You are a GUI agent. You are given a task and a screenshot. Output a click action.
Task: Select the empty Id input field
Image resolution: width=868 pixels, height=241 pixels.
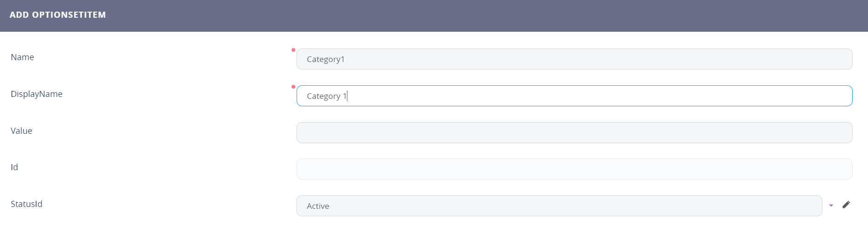click(574, 169)
